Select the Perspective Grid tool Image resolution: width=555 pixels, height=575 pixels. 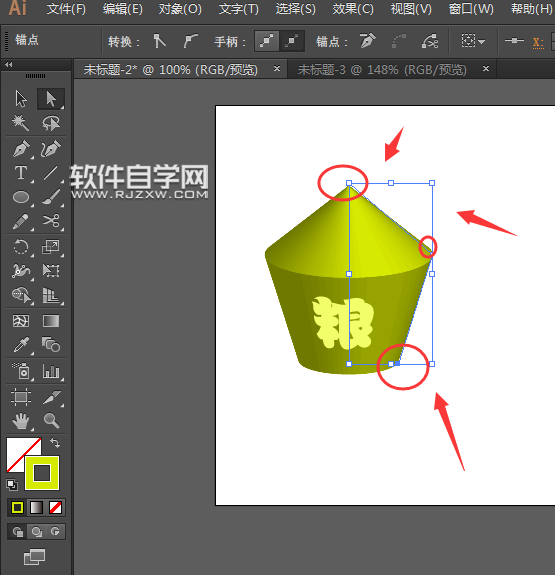click(x=51, y=295)
